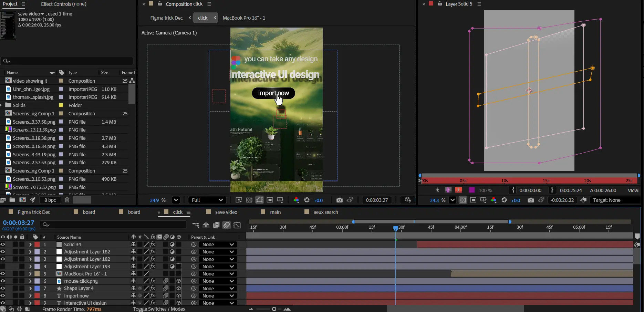This screenshot has height=312, width=644.
Task: Click the Toggle Switches / Modes button
Action: [159, 309]
